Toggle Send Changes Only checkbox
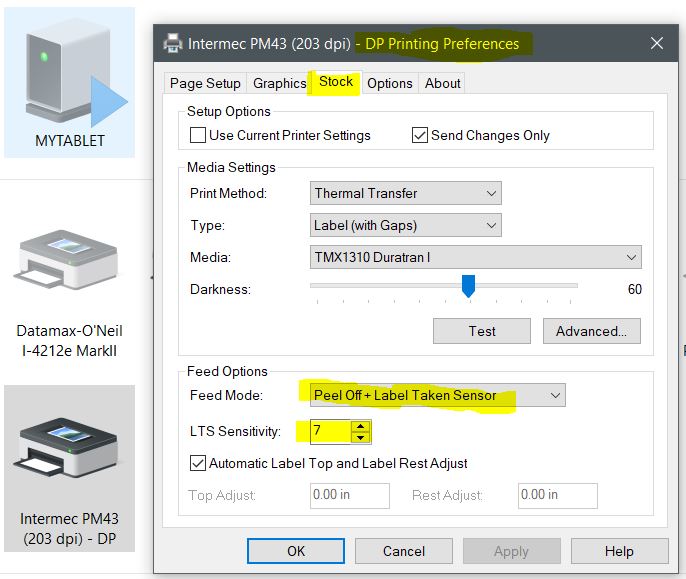686x579 pixels. [x=420, y=135]
